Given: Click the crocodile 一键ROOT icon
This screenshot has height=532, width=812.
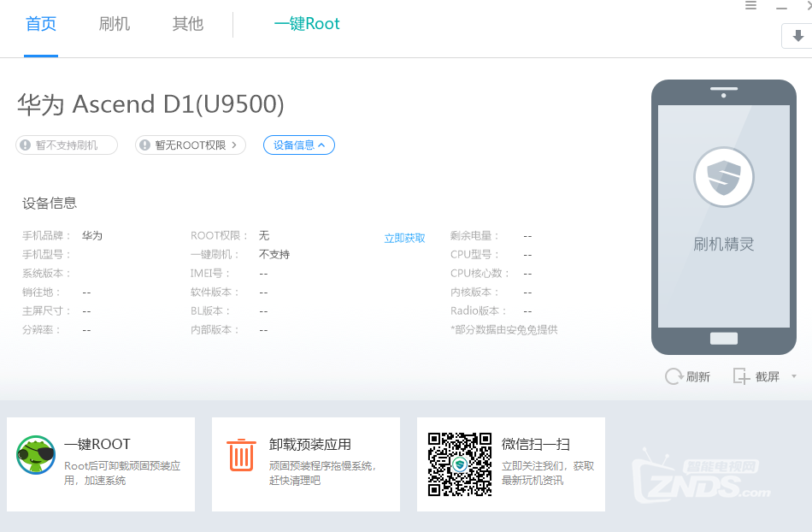Looking at the screenshot, I should pos(36,455).
